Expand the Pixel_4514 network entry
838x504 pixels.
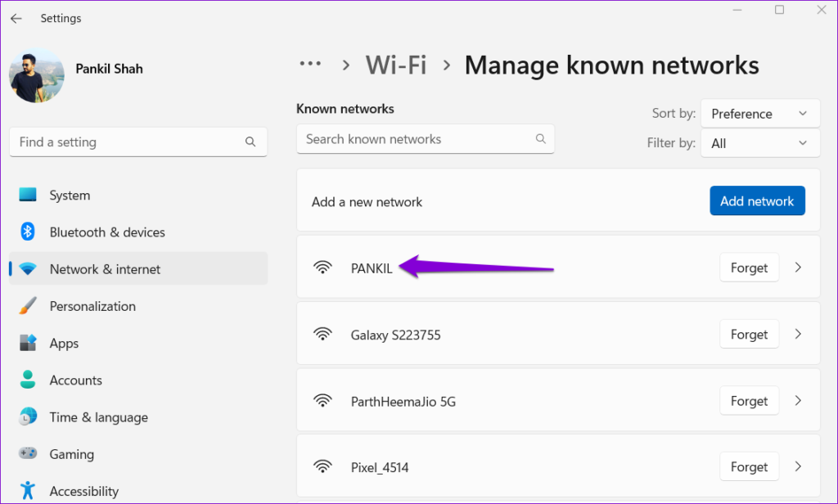pos(798,466)
